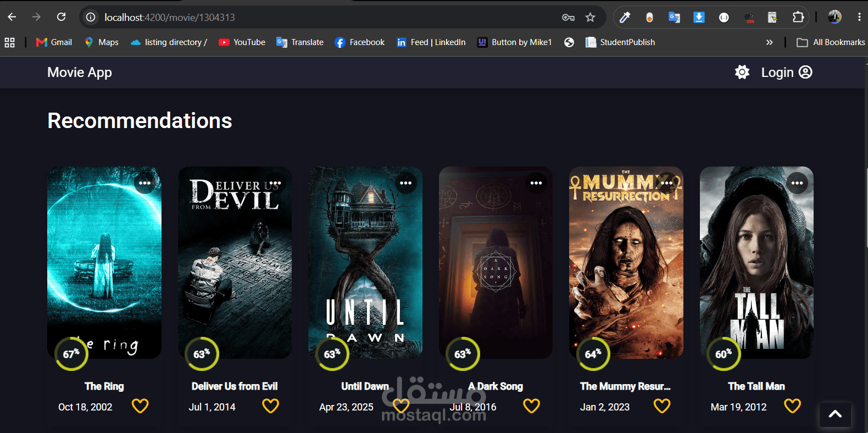The width and height of the screenshot is (868, 433).
Task: Click the scroll-to-top arrow button
Action: coord(835,414)
